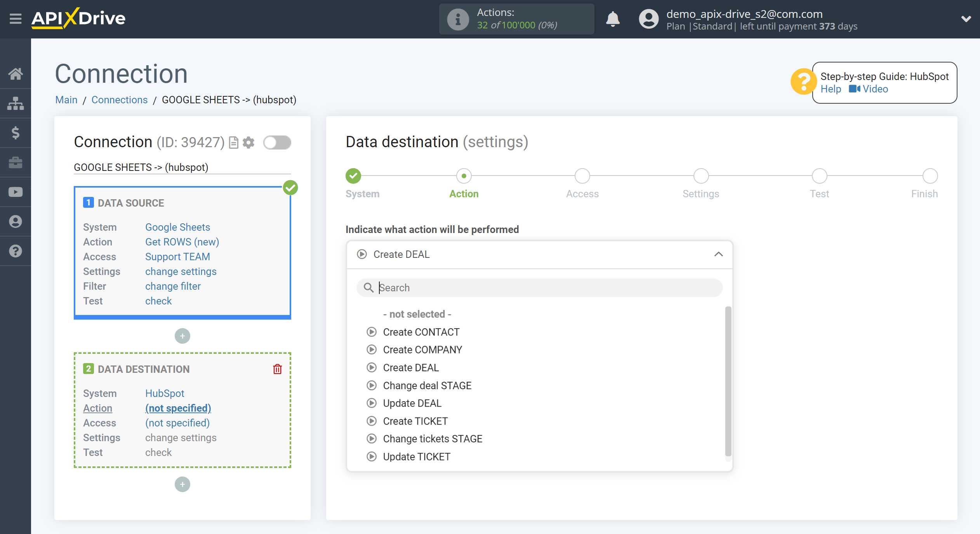Click the Access step in wizard
The width and height of the screenshot is (980, 534).
tap(582, 176)
